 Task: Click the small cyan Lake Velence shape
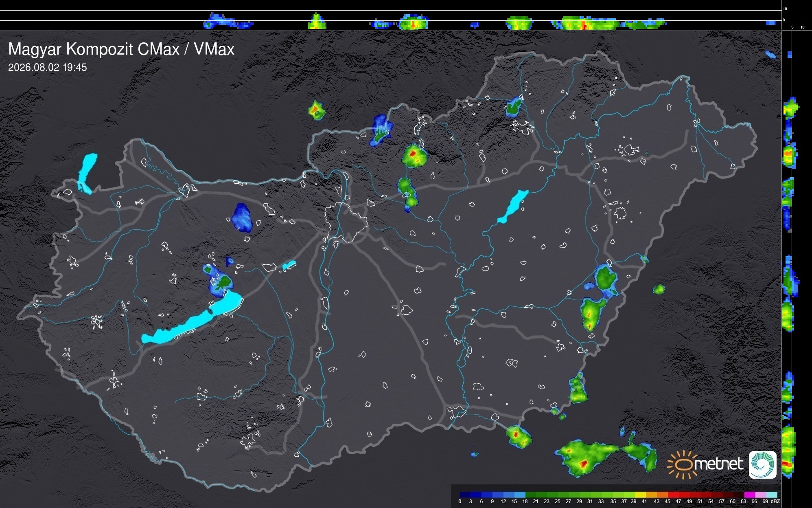coord(289,266)
